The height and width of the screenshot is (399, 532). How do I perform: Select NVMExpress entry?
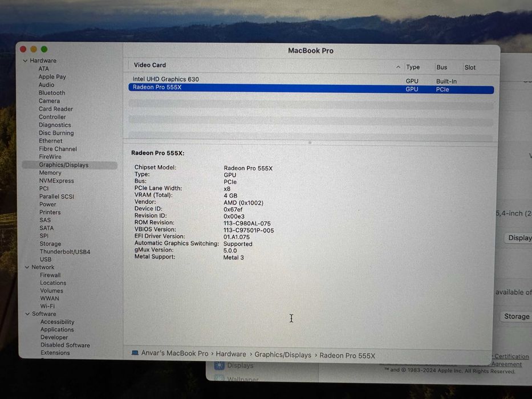[x=56, y=181]
